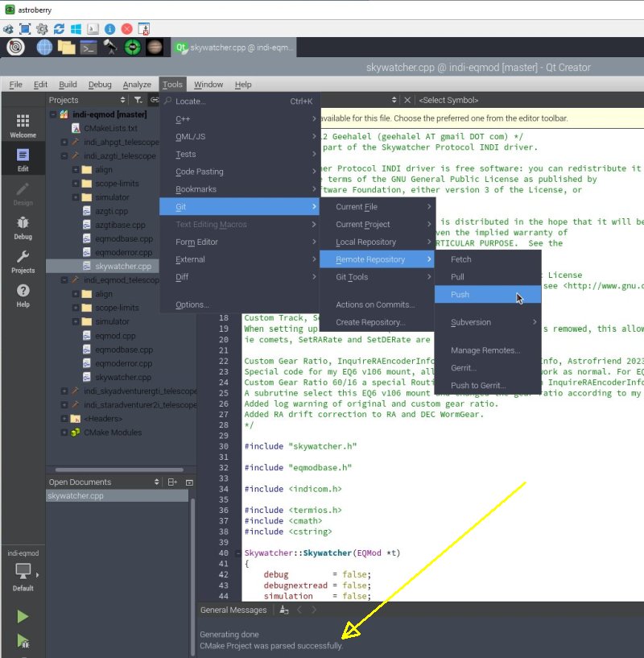Image resolution: width=644 pixels, height=658 pixels.
Task: Click the Start Debugging run button
Action: (x=23, y=641)
